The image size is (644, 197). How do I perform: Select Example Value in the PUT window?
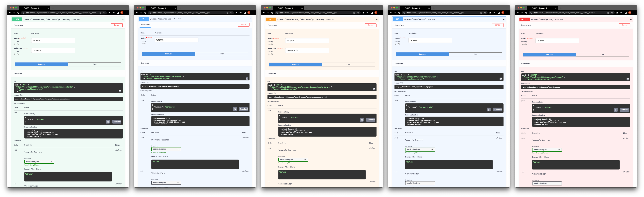[283, 167]
